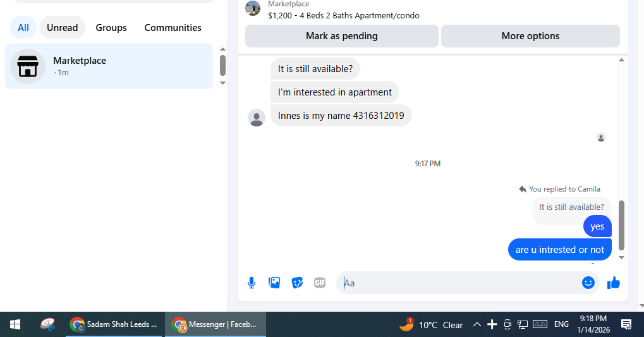Send a thumbs-up like
644x337 pixels.
[614, 283]
